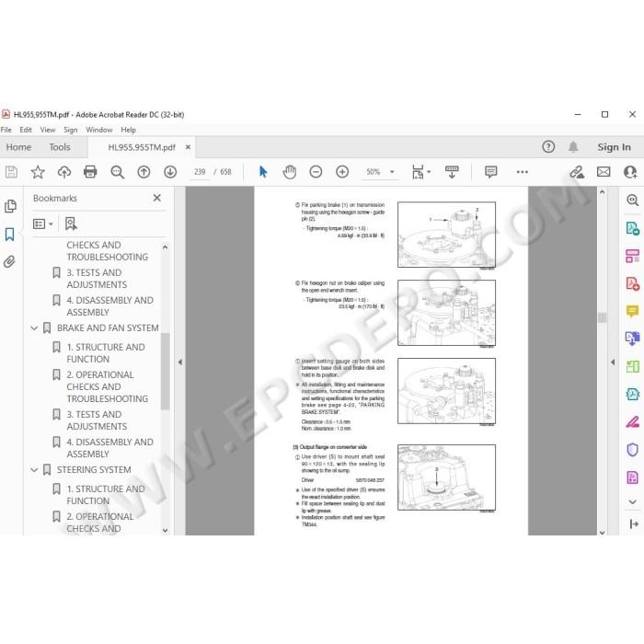The image size is (644, 644).
Task: Open the Find text search tool
Action: click(x=118, y=172)
